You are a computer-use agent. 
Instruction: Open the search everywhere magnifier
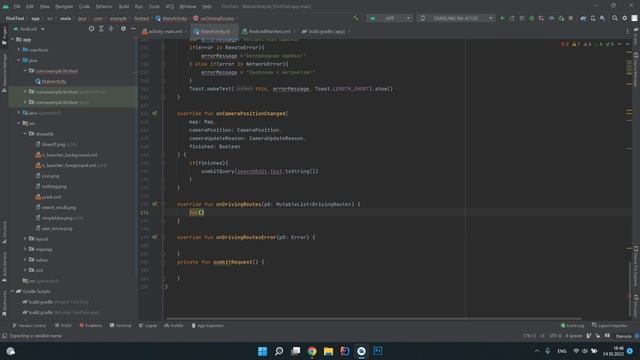[x=614, y=18]
